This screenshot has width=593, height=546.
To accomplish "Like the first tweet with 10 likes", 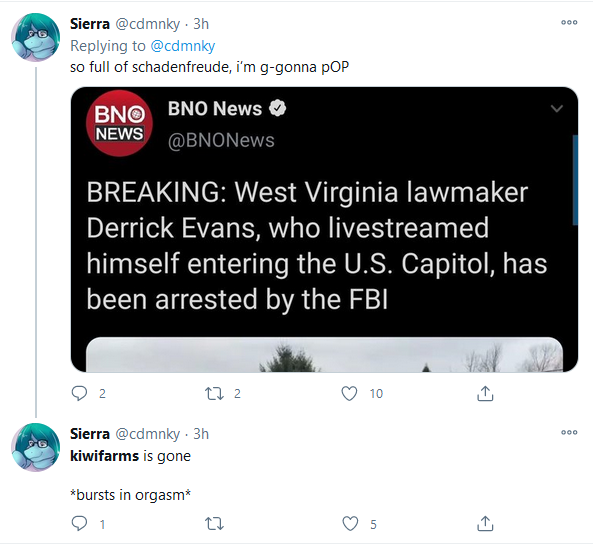I will [x=349, y=394].
